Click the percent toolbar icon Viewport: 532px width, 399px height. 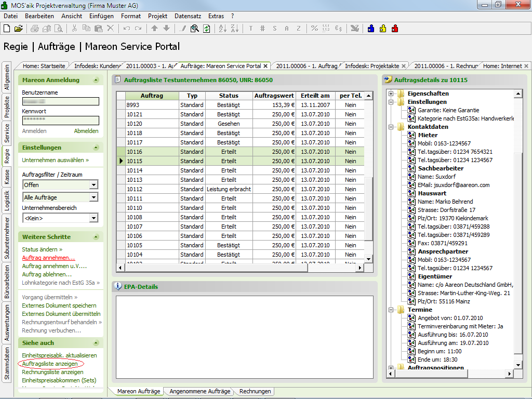pos(314,29)
